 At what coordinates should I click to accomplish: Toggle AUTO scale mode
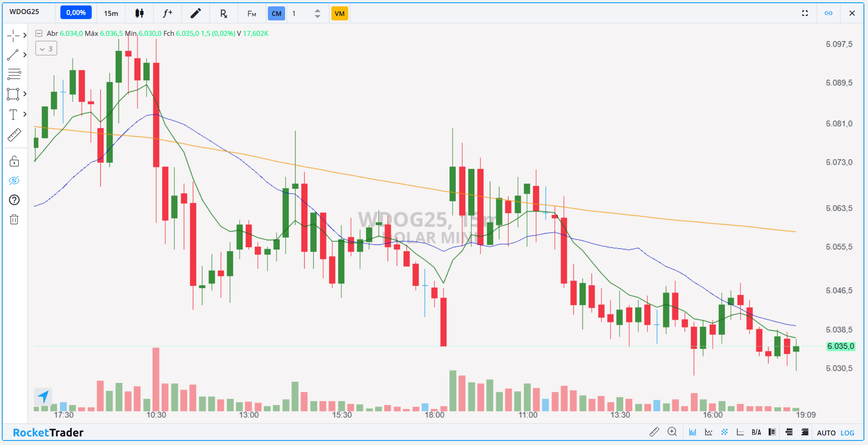(826, 433)
